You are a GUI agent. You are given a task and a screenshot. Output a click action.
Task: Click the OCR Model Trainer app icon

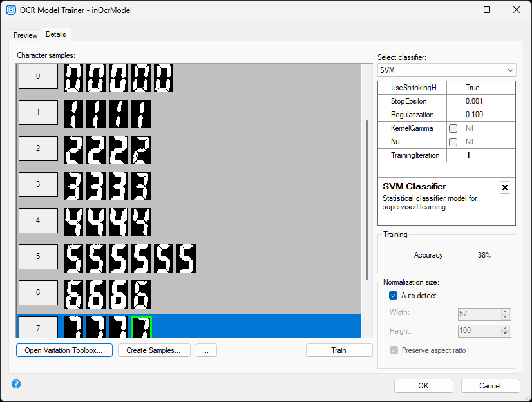pos(10,10)
